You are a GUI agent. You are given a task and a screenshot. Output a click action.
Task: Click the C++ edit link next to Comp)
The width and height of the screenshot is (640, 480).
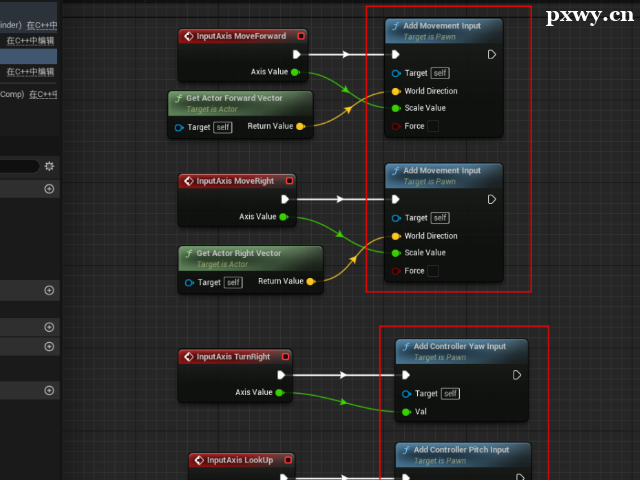[x=42, y=94]
